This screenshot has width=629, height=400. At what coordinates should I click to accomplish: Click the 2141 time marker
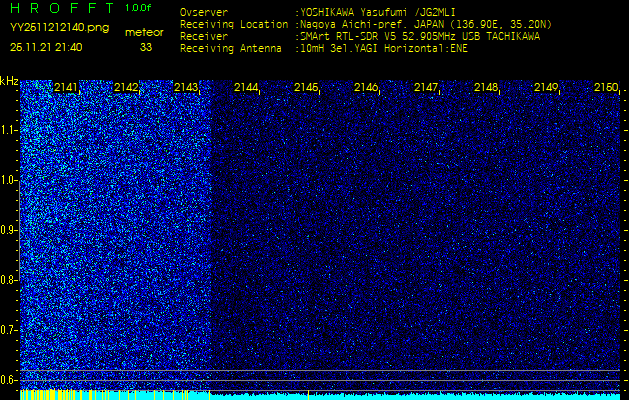pyautogui.click(x=65, y=87)
